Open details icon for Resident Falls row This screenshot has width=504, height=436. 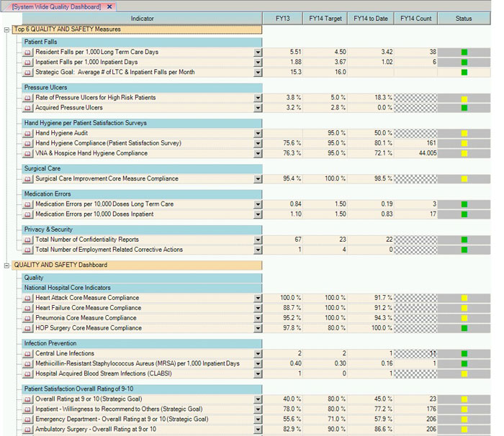pos(27,52)
